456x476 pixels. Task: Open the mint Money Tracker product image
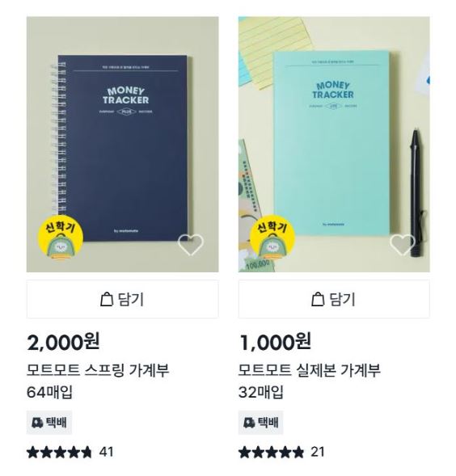pyautogui.click(x=334, y=145)
